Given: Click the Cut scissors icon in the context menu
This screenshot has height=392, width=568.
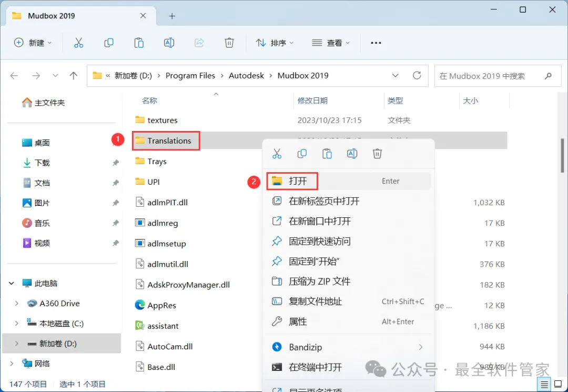Looking at the screenshot, I should click(x=277, y=154).
